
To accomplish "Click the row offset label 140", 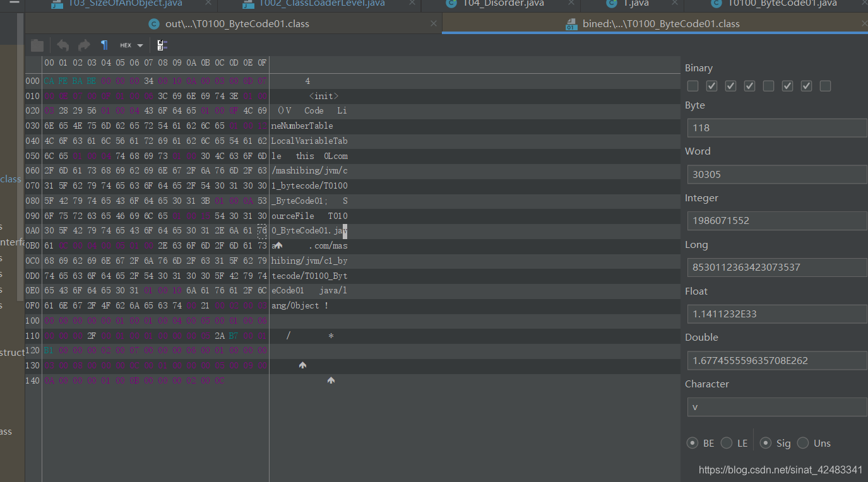I will pos(33,380).
